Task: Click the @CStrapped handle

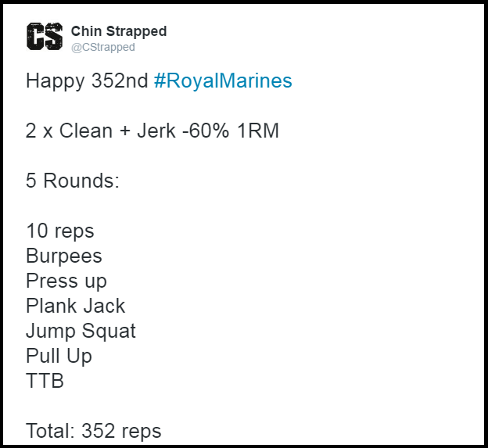Action: (102, 47)
